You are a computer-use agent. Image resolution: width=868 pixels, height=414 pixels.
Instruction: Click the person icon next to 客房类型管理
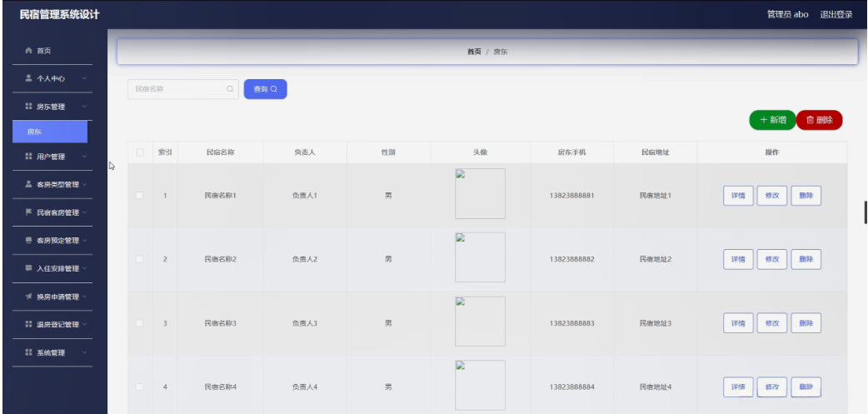29,184
